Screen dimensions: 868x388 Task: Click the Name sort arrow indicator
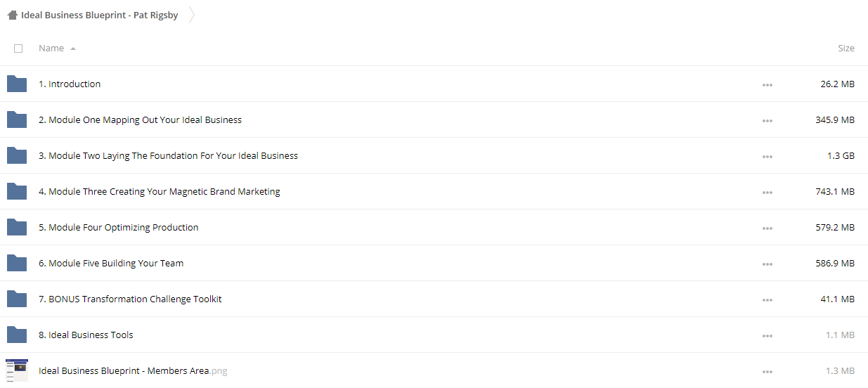(x=73, y=49)
